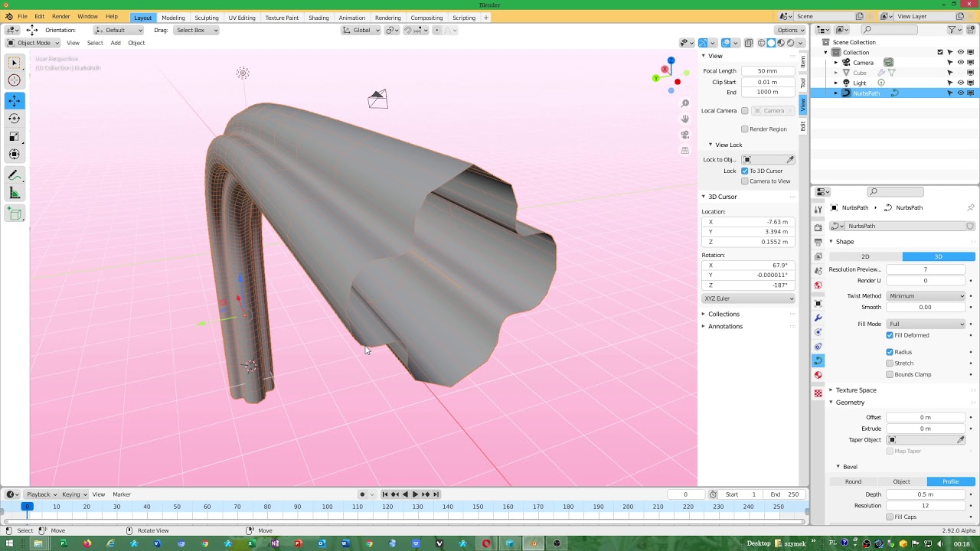Enable Render Region checkbox
Viewport: 980px width, 551px height.
click(744, 129)
